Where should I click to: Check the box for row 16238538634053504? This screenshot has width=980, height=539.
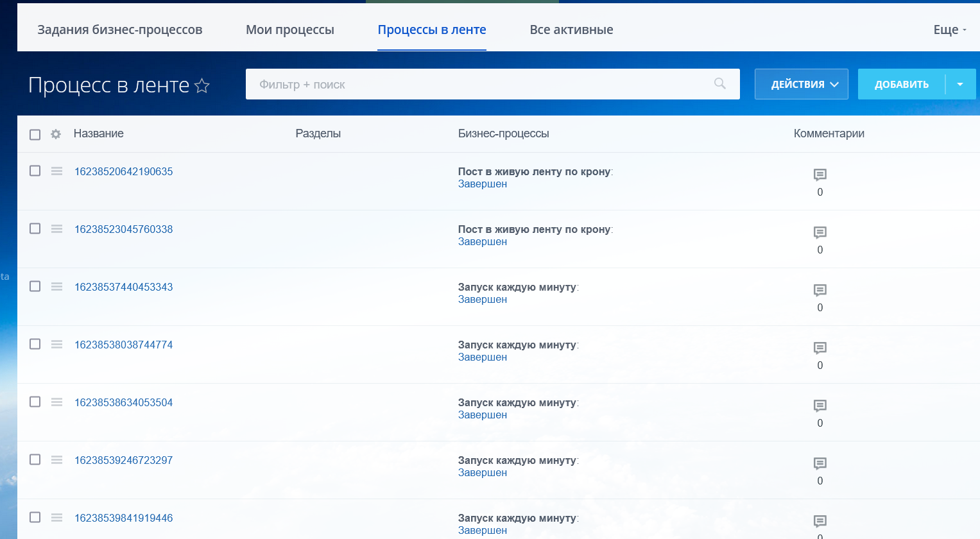(x=35, y=402)
